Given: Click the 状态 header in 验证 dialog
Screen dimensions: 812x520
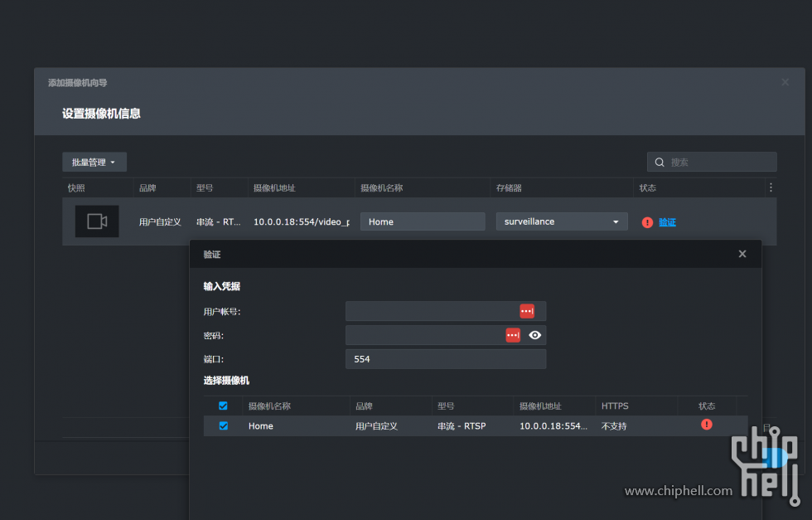Looking at the screenshot, I should coord(706,406).
